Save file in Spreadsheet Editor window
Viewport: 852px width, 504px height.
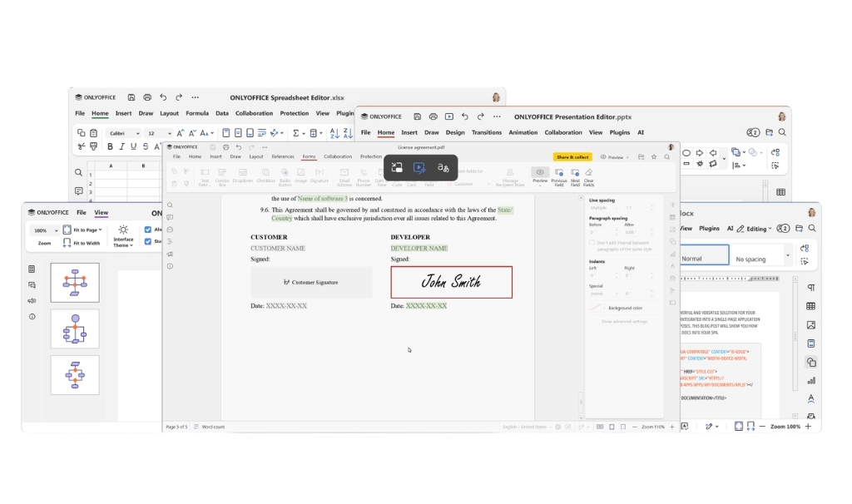pos(131,97)
